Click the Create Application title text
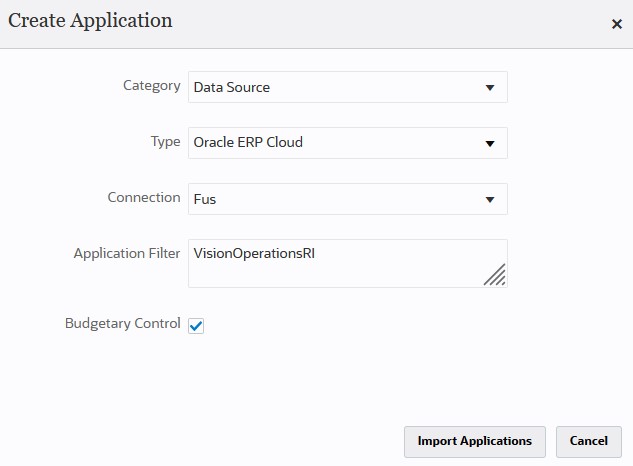Screen dimensions: 633x466 coord(90,21)
